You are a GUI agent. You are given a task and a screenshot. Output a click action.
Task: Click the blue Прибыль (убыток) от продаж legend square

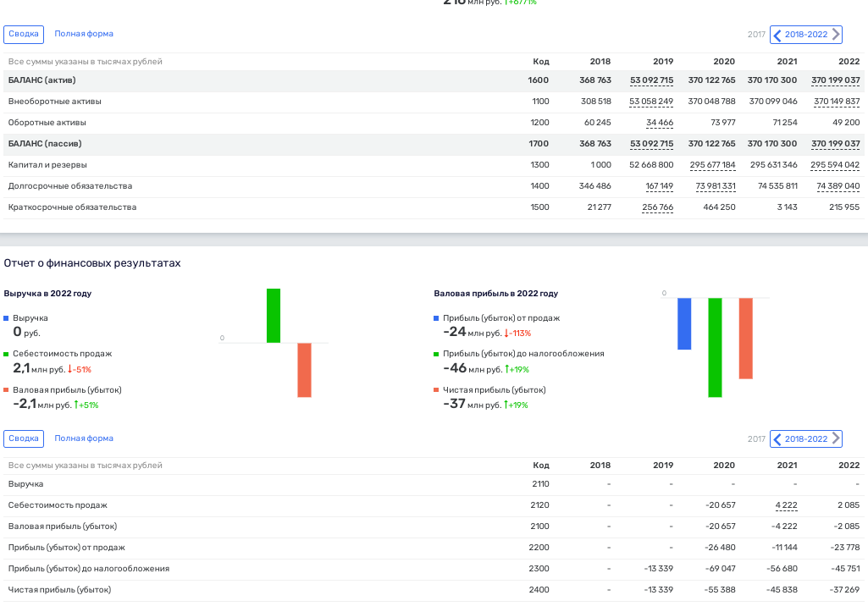tap(436, 318)
